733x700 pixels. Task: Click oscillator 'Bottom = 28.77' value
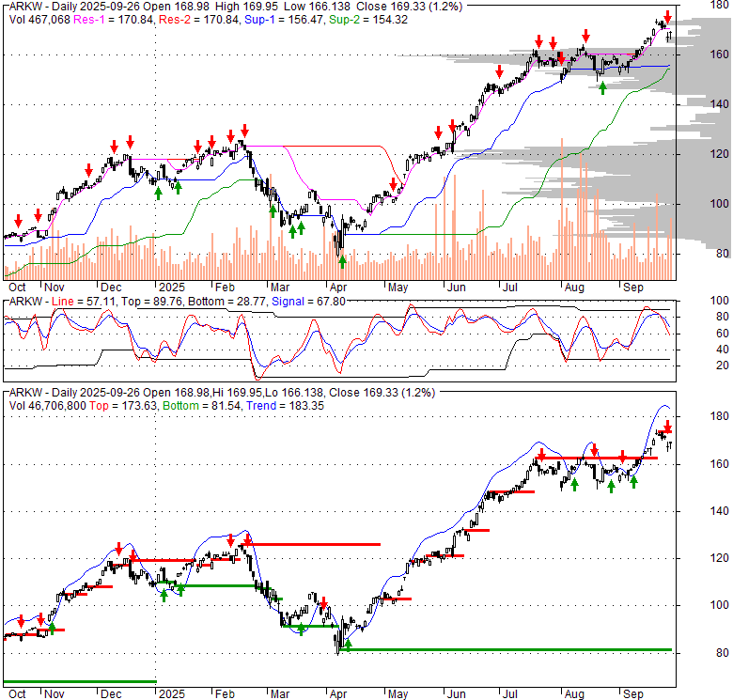(226, 302)
